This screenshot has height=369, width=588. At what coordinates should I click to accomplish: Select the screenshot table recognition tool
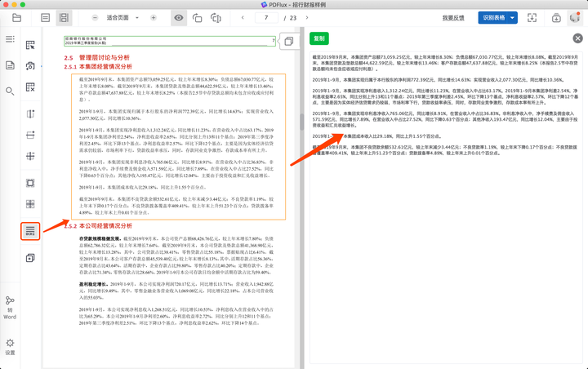click(30, 66)
